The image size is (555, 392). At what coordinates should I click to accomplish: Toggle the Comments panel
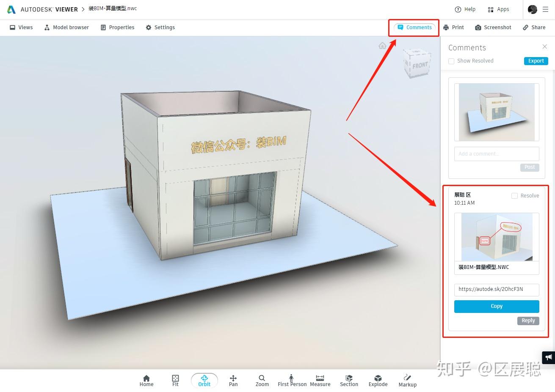(x=414, y=27)
